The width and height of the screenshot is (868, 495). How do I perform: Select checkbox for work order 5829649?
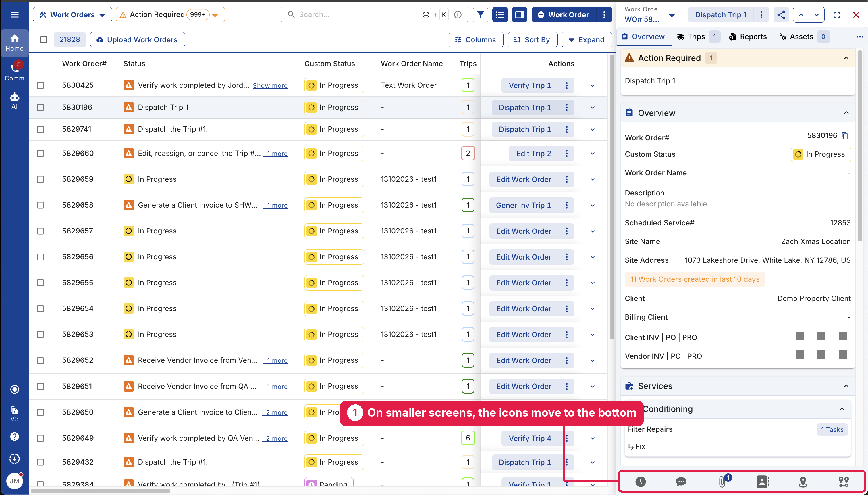40,438
